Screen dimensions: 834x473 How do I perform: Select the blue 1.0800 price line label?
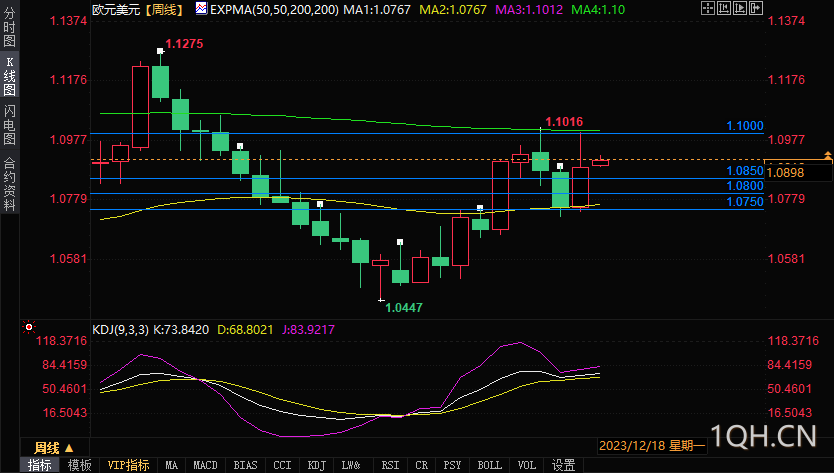745,186
